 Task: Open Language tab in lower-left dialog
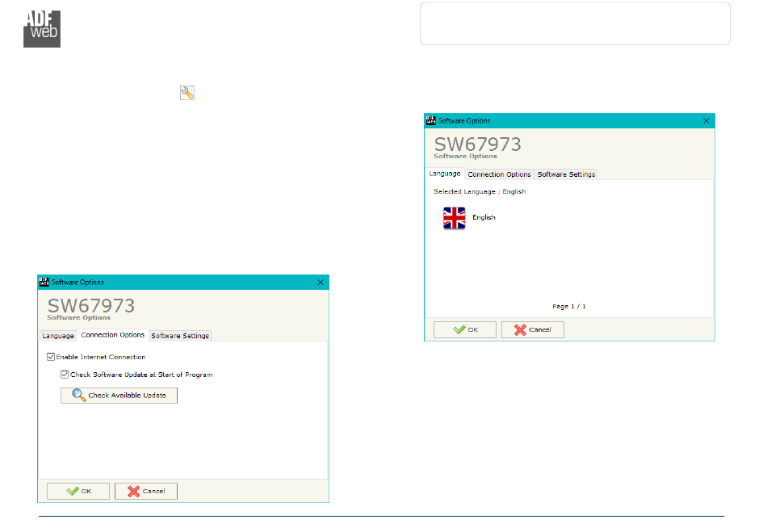[x=58, y=336]
